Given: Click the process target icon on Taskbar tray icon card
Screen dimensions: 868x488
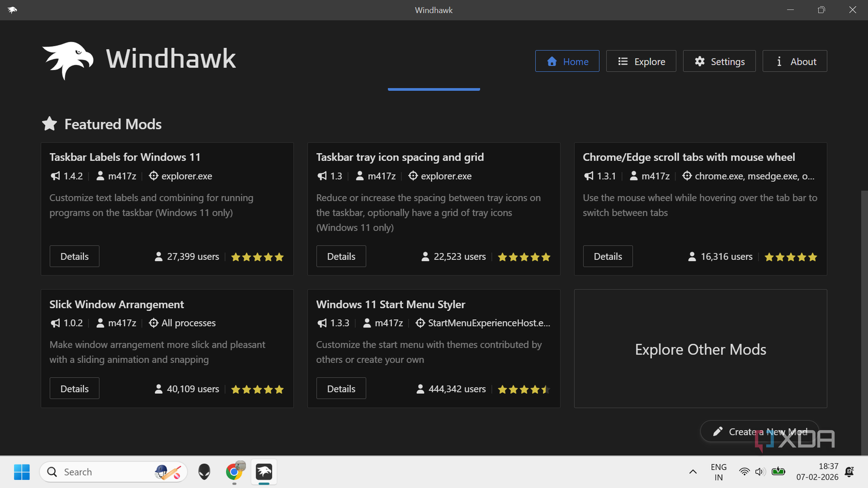Looking at the screenshot, I should tap(413, 176).
